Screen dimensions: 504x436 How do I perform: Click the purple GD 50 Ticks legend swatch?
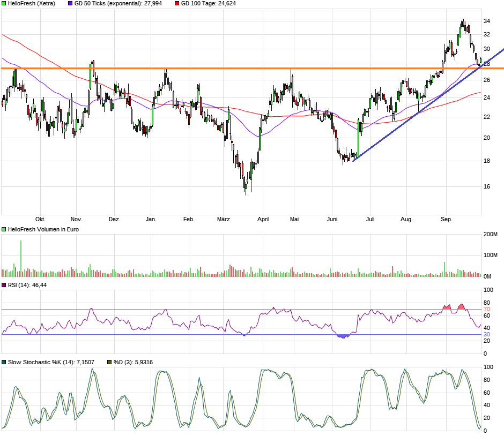point(70,4)
